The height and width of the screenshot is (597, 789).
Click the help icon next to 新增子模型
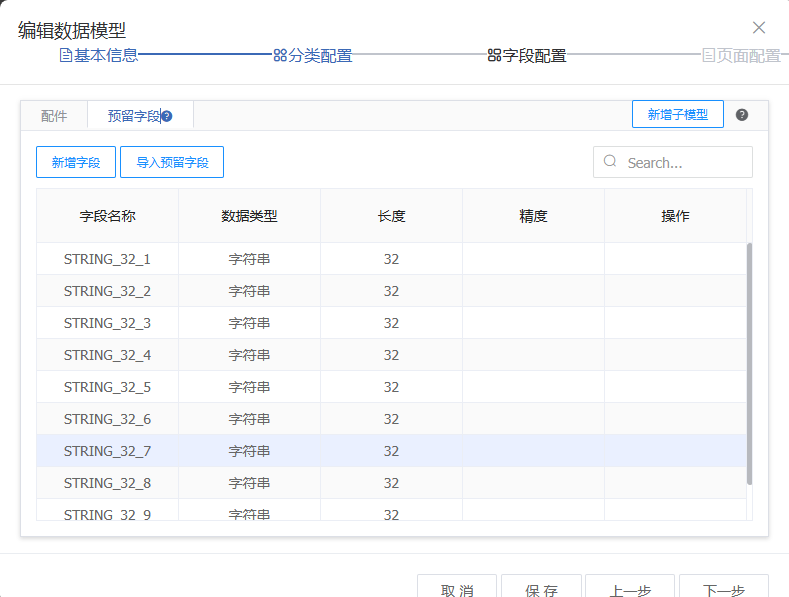742,115
